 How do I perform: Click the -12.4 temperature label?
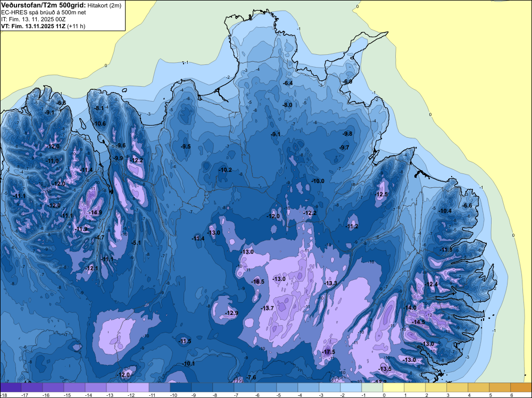point(431,284)
